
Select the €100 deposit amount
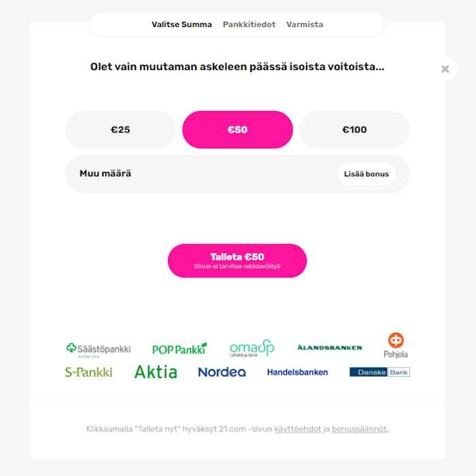tap(354, 130)
